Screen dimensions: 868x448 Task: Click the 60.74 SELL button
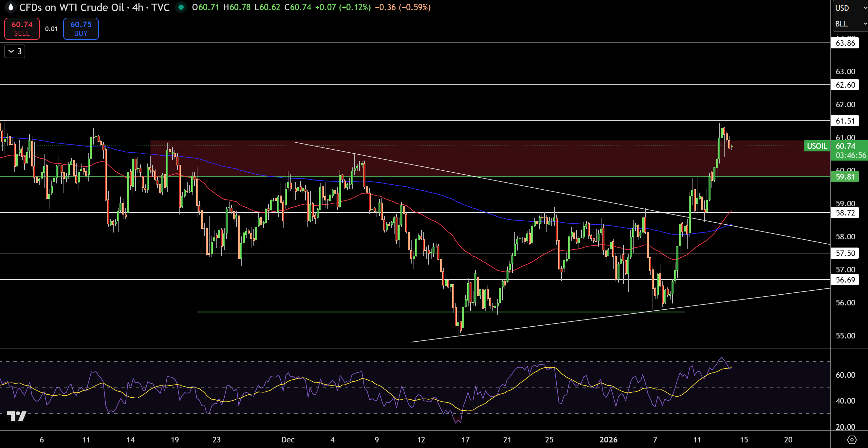pyautogui.click(x=22, y=28)
